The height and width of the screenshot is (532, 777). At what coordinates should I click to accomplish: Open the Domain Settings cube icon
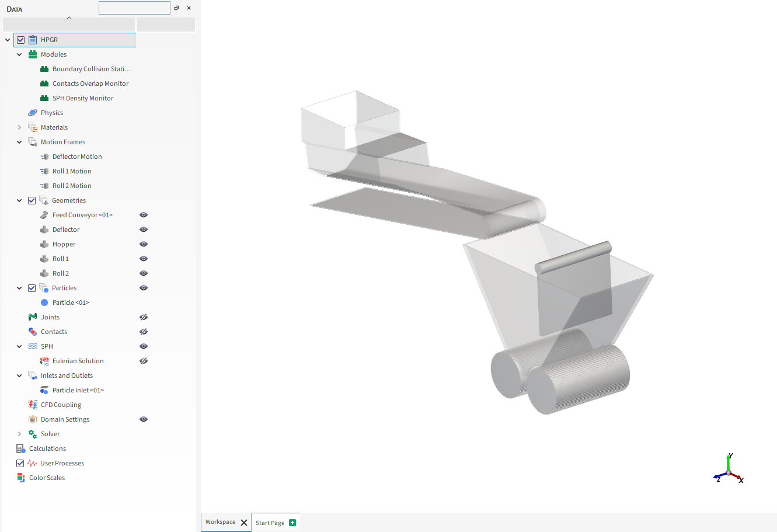pyautogui.click(x=33, y=419)
